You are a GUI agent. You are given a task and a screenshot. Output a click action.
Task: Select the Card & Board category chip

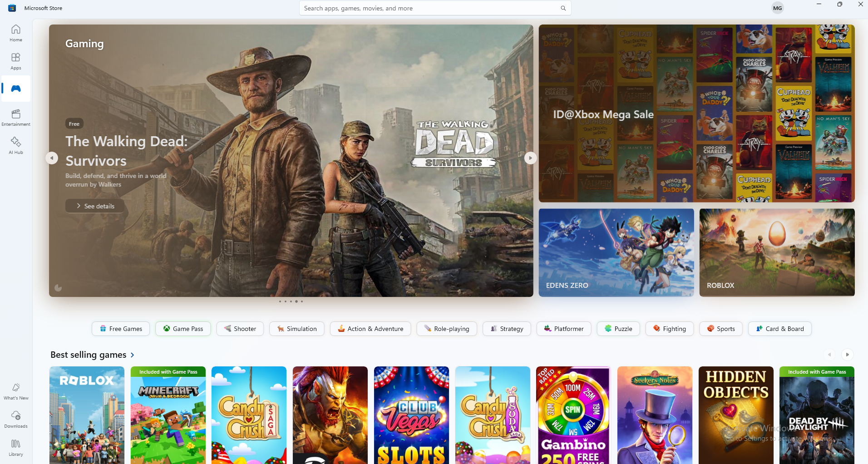click(779, 329)
